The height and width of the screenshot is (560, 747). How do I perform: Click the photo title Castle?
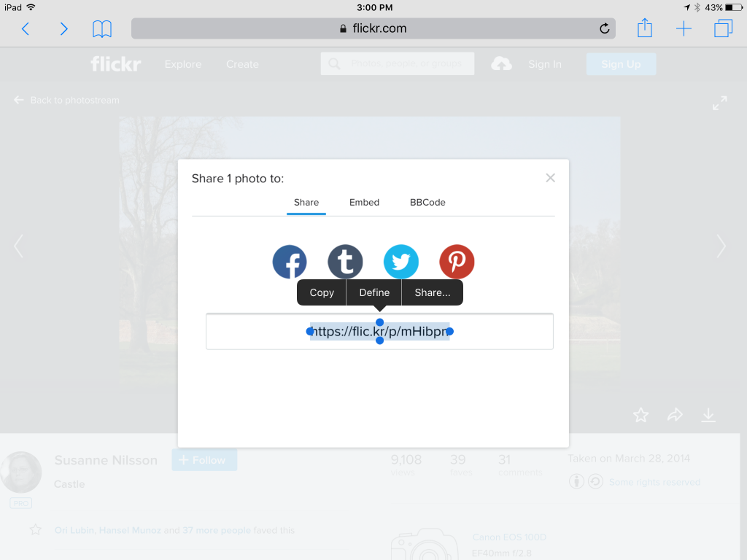pyautogui.click(x=69, y=484)
